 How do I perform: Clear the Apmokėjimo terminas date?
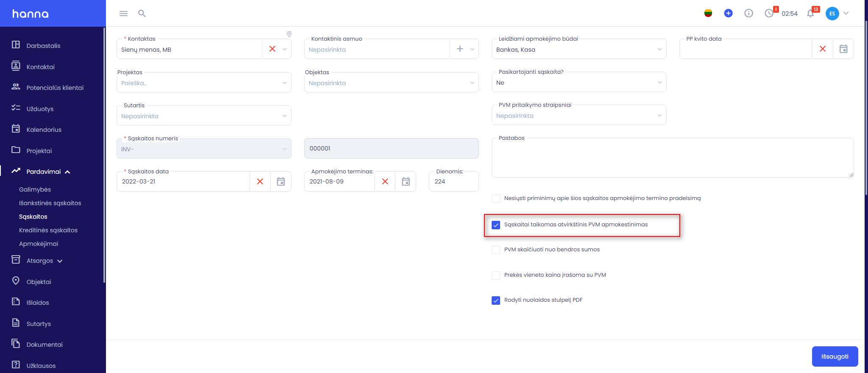pos(385,181)
